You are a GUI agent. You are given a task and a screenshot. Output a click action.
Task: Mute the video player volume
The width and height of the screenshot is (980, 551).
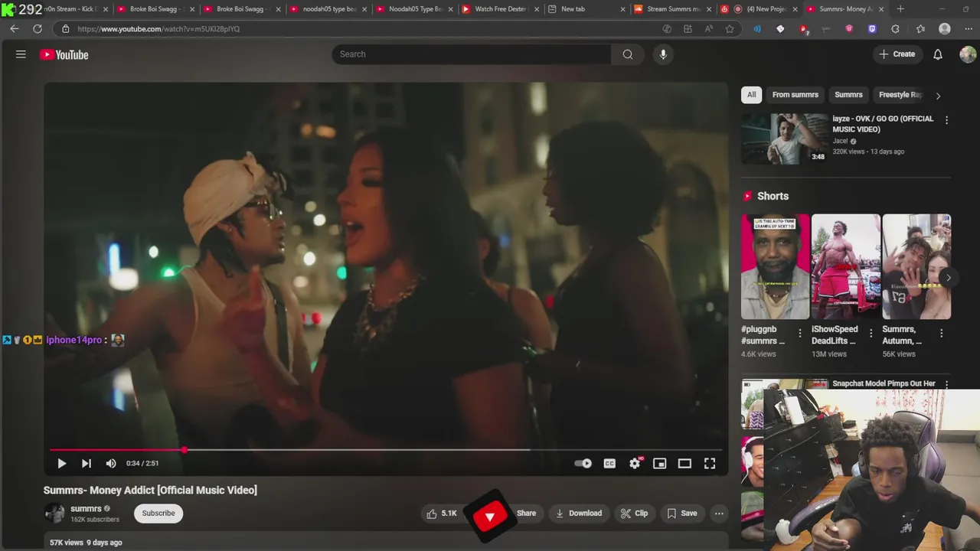111,463
